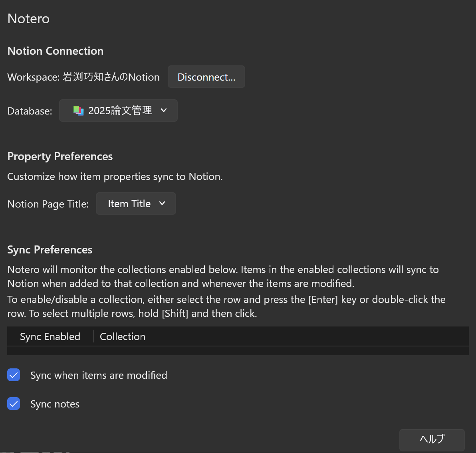Click the chevron arrow on the Database selector

pos(164,110)
